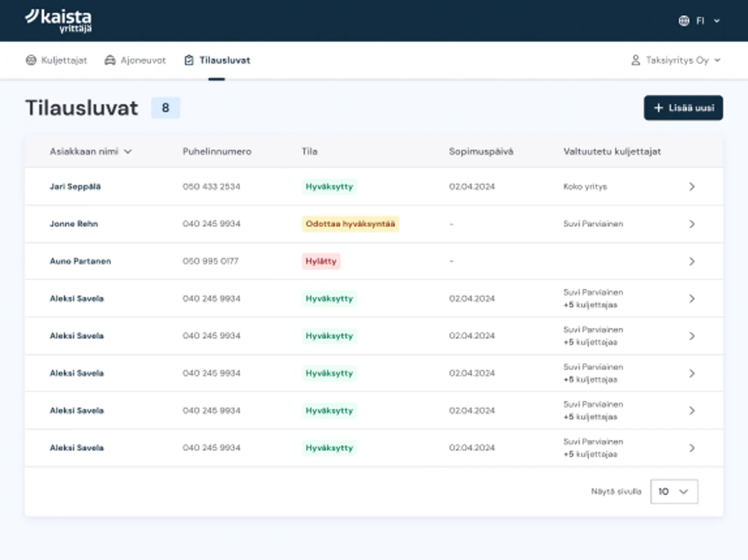Click the Tila column header

310,151
